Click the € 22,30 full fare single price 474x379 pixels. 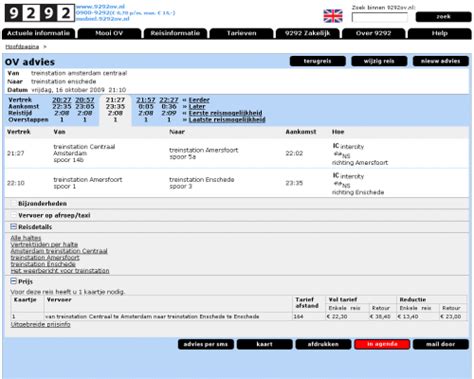(x=337, y=316)
